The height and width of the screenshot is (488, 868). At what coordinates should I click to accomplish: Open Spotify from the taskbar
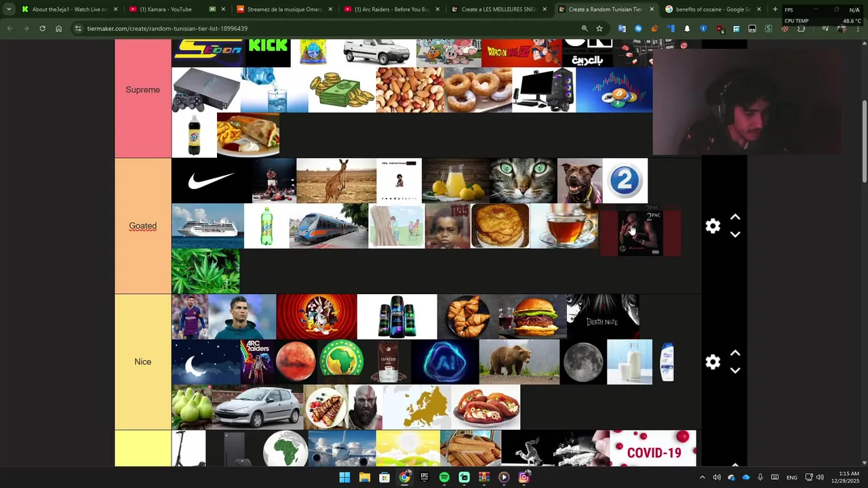coord(444,478)
